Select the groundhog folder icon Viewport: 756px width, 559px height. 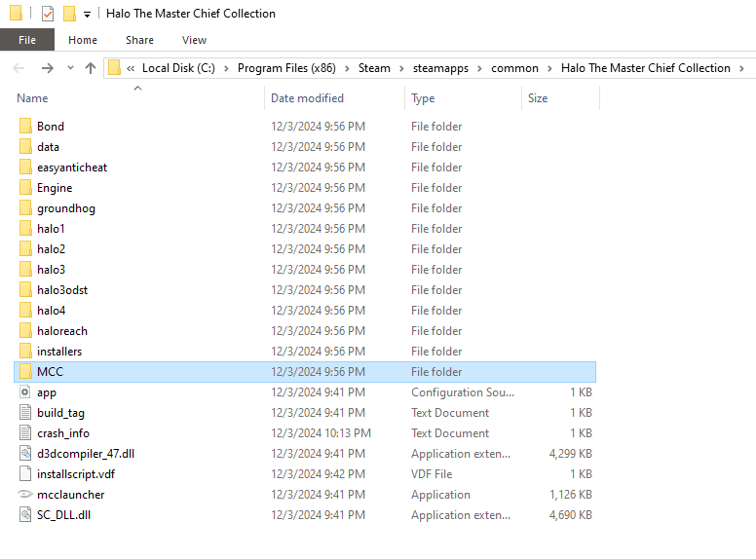pyautogui.click(x=25, y=207)
